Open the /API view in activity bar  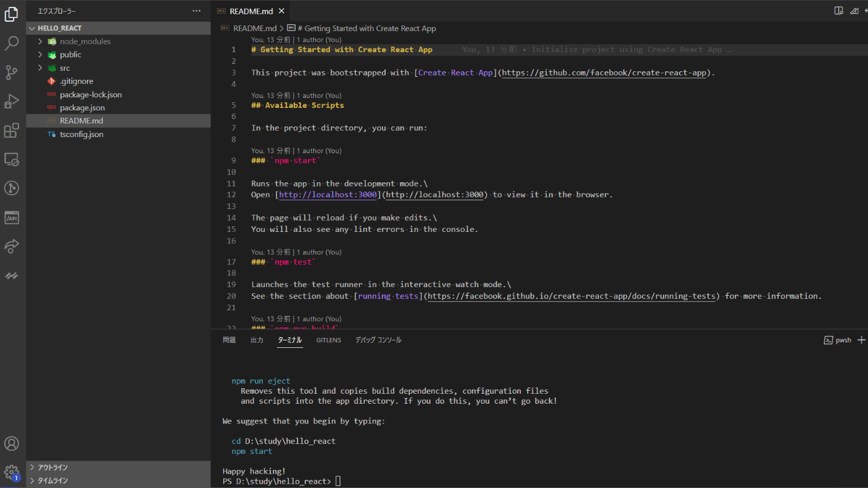11,217
